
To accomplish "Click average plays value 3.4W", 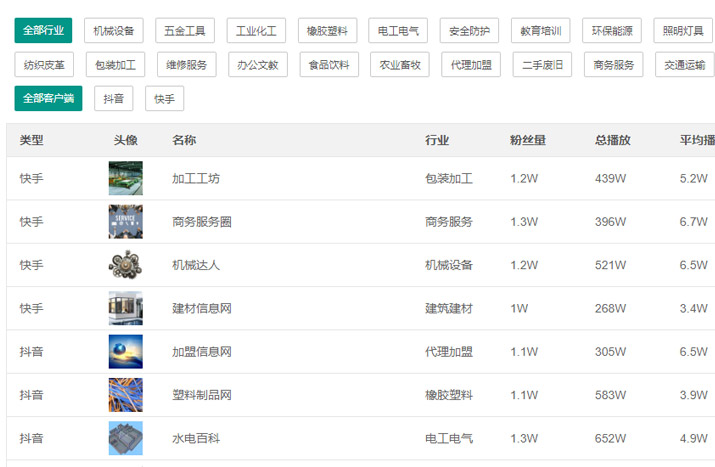I will tap(694, 308).
